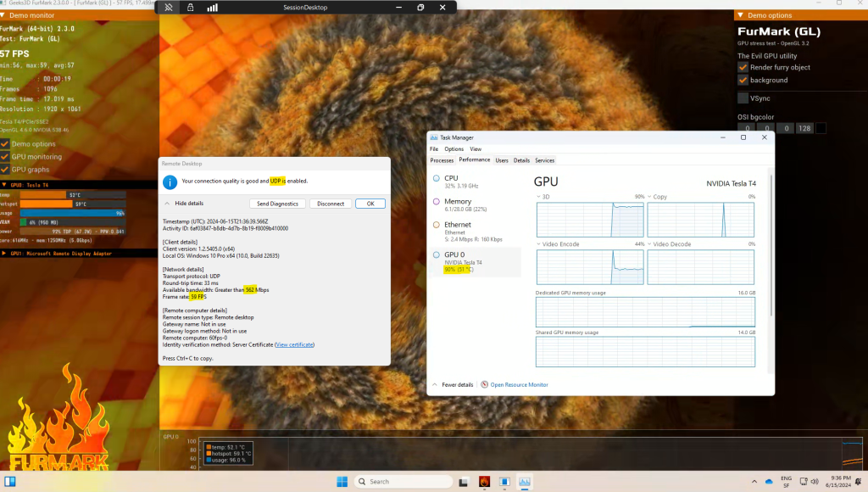Screen dimensions: 868x492
Task: Open Task Manager Options menu
Action: point(454,149)
